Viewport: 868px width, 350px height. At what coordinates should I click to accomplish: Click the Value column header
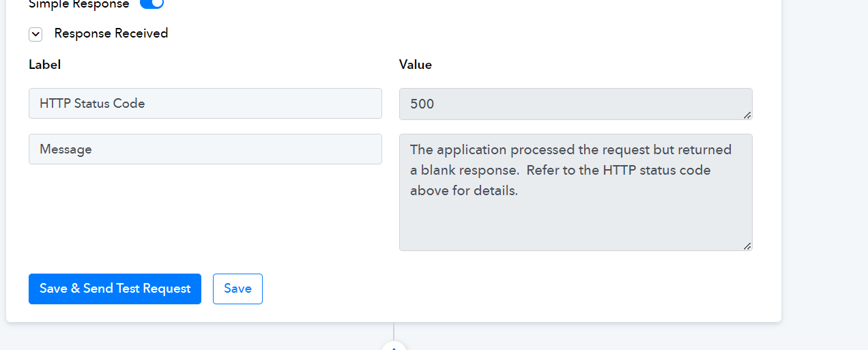click(416, 65)
